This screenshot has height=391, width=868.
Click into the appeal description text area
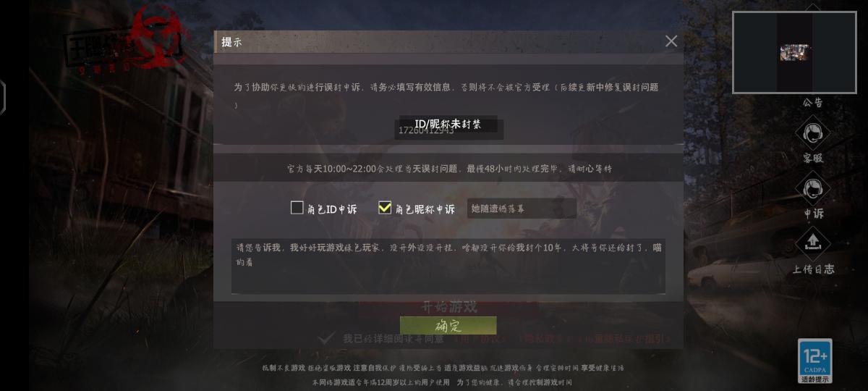[448, 266]
